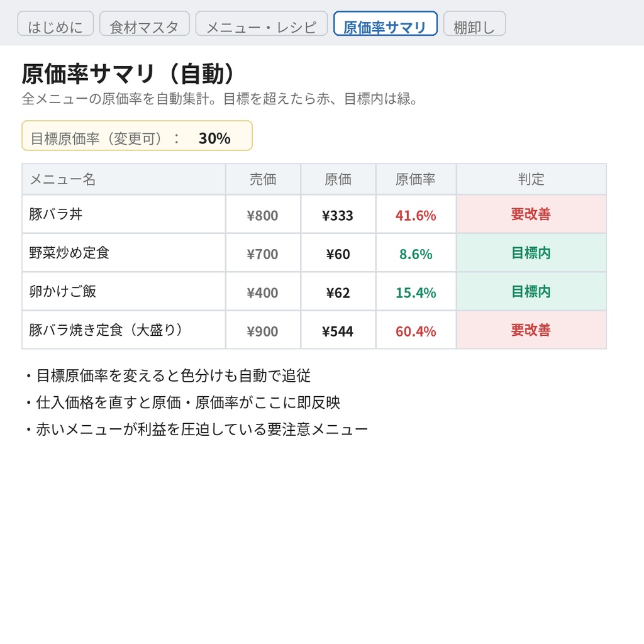Click the 原価率 column header
Screen dimensions: 644x644
click(416, 179)
